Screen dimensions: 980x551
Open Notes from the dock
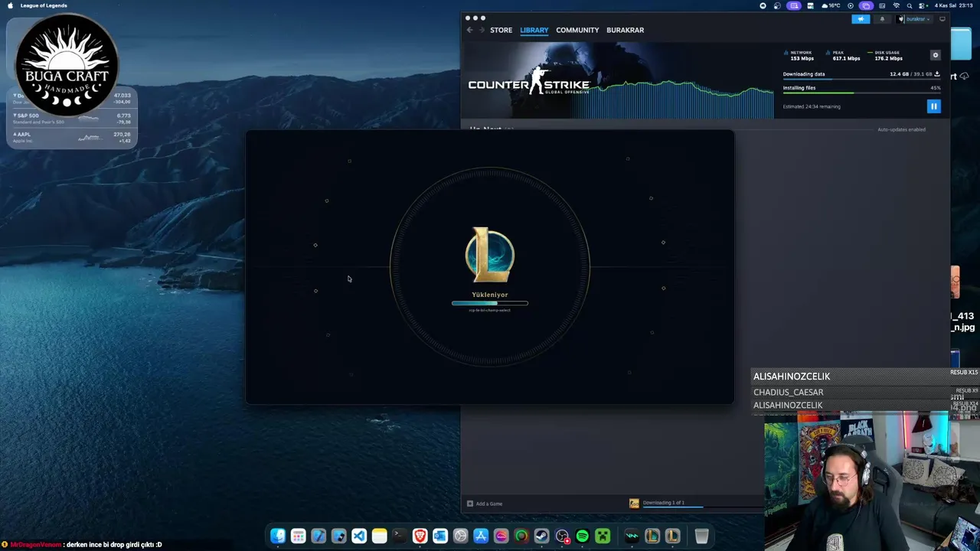point(379,536)
